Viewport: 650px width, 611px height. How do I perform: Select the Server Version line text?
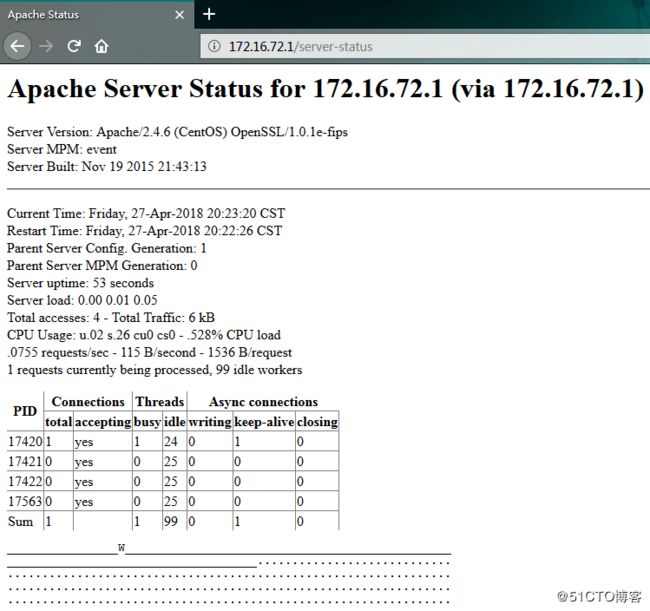[x=177, y=132]
